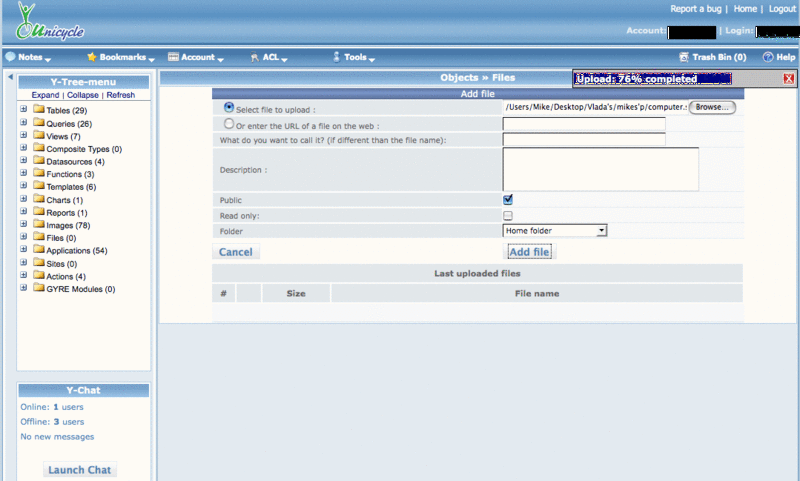Open the Bookmarks menu
The image size is (800, 481).
[120, 57]
